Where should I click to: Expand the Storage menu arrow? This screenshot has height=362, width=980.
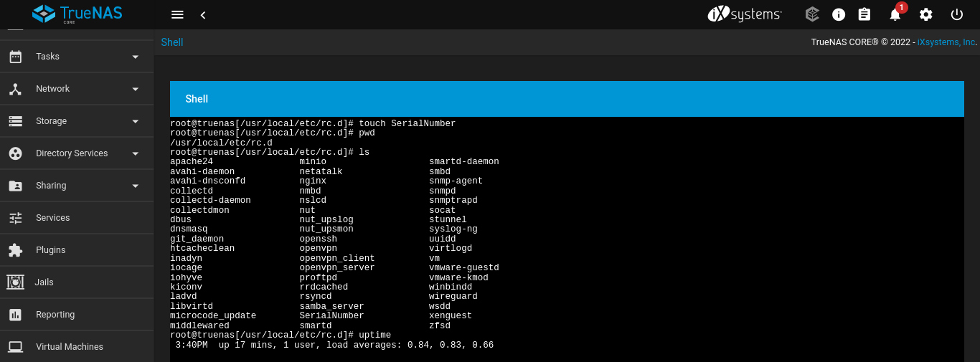tap(136, 121)
